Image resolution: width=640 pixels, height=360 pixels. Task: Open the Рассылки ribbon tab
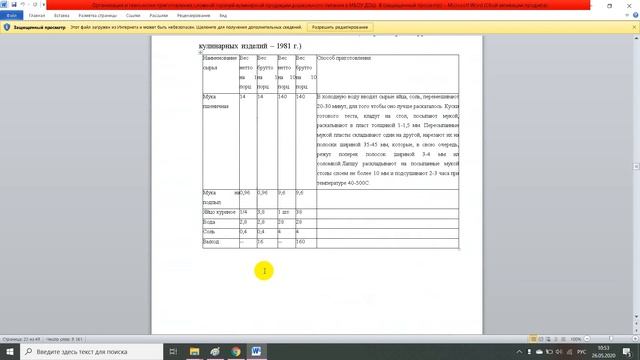(158, 16)
